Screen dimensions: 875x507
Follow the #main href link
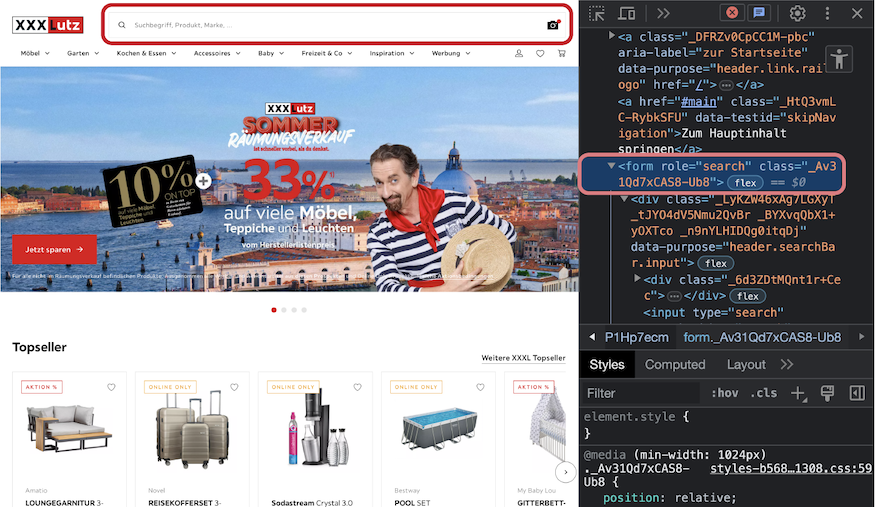click(x=699, y=102)
